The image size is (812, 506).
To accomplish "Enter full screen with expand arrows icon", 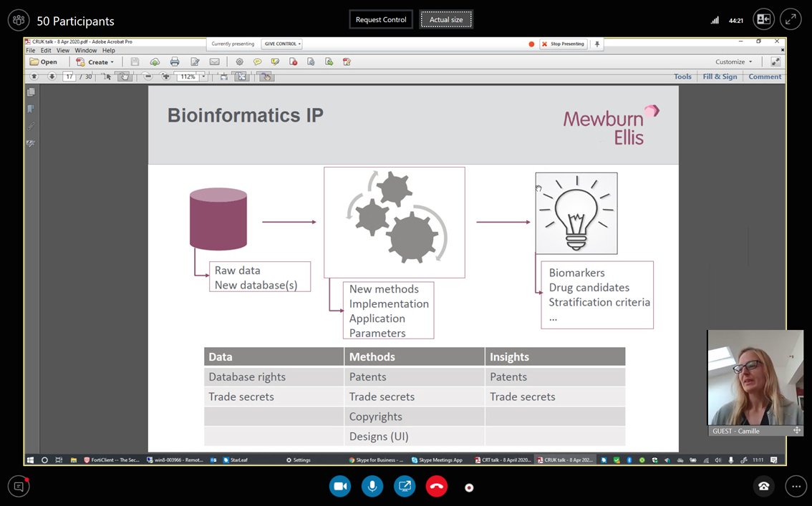I will (791, 19).
